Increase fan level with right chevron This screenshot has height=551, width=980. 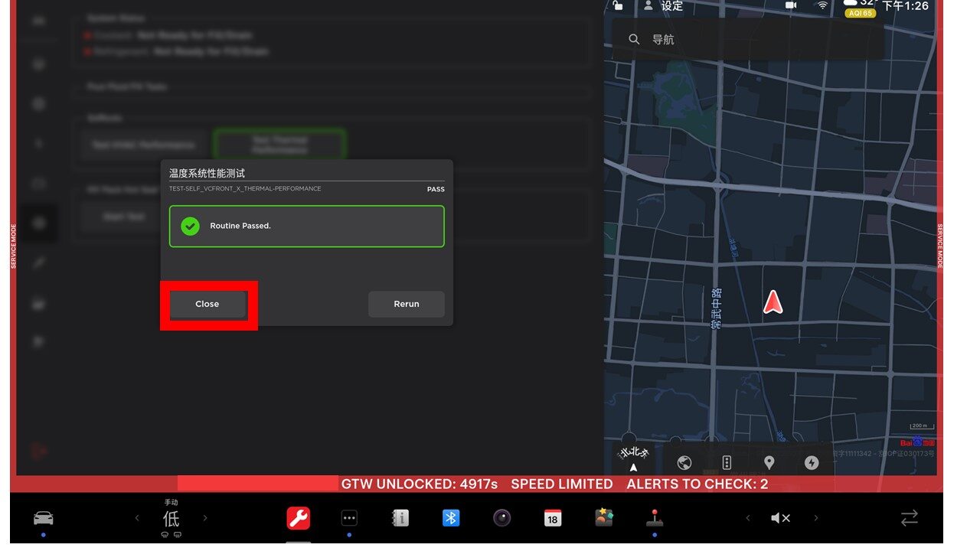click(x=205, y=518)
